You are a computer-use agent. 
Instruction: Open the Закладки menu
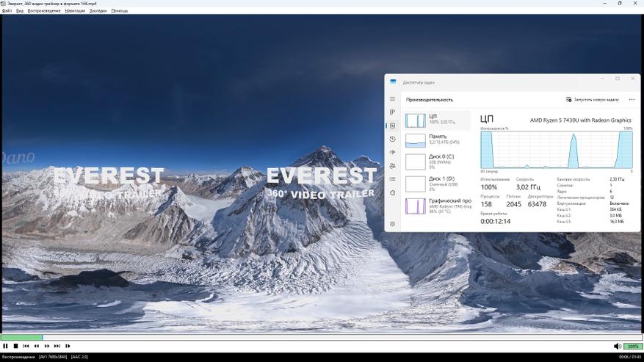98,11
